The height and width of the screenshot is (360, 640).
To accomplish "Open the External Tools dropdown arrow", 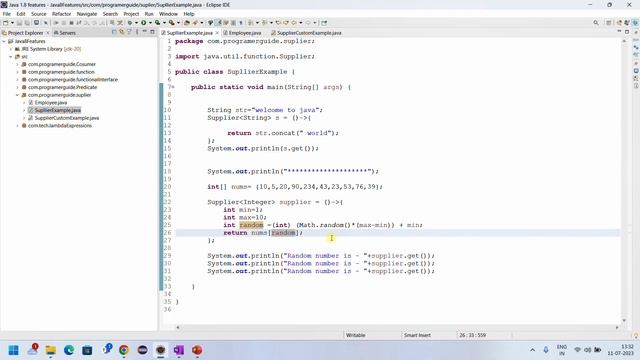I will tap(178, 23).
